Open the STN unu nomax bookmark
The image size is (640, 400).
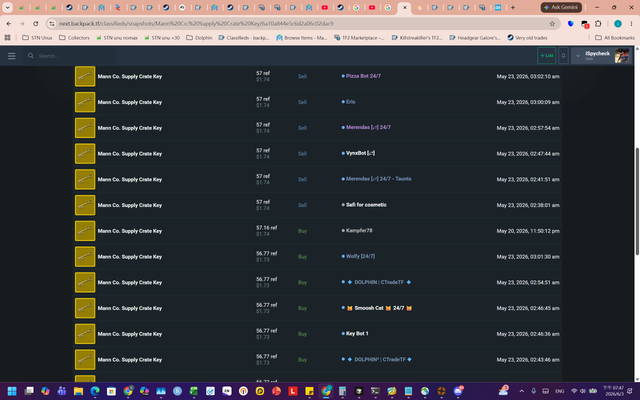[x=117, y=38]
